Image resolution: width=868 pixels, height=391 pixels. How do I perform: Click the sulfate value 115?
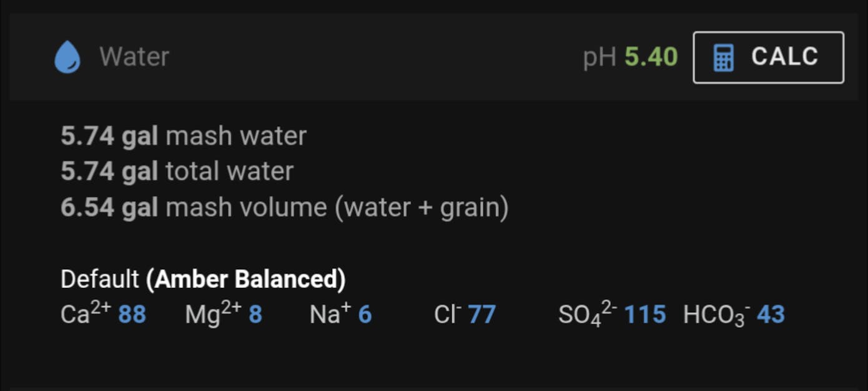click(645, 315)
